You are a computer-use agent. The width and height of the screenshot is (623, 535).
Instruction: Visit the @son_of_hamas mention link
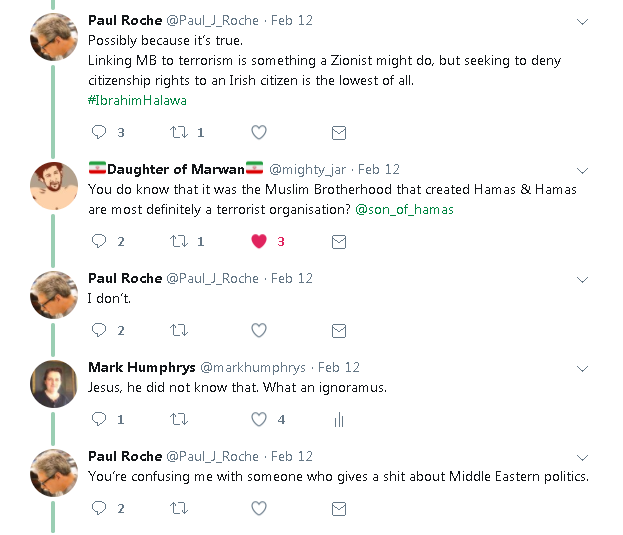click(413, 209)
